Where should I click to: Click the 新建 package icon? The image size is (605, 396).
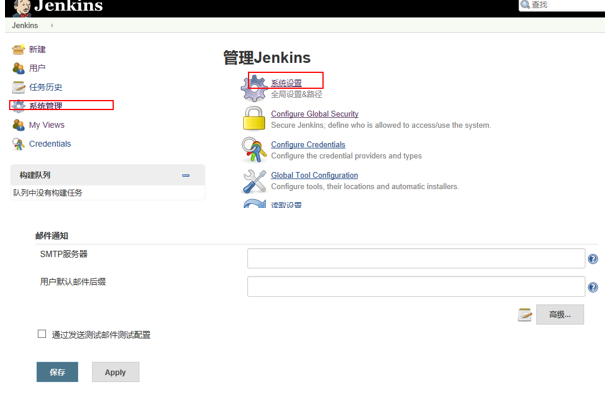[18, 49]
